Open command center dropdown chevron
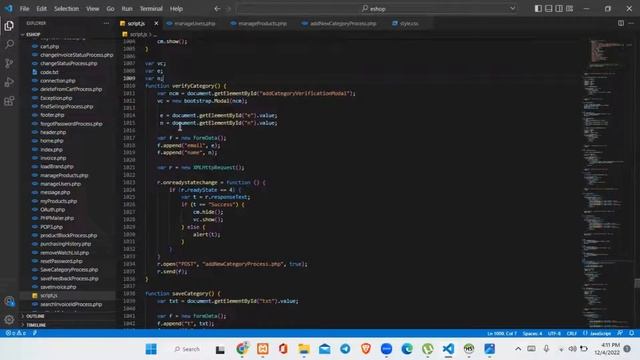640x360 pixels. pos(513,9)
